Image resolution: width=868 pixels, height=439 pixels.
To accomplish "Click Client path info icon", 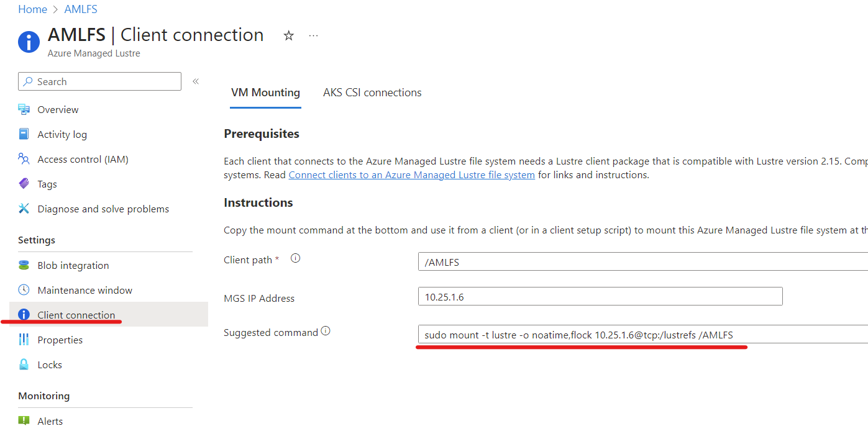I will 296,259.
